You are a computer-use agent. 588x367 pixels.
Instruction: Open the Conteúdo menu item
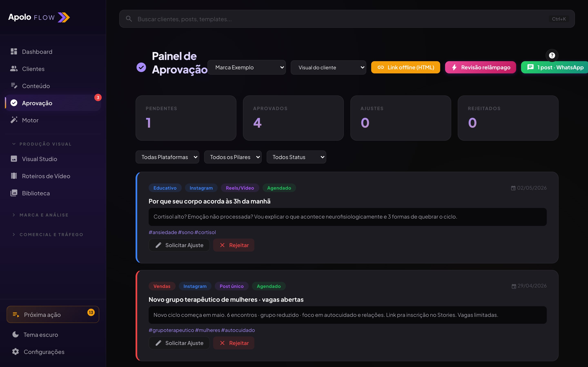pos(36,86)
